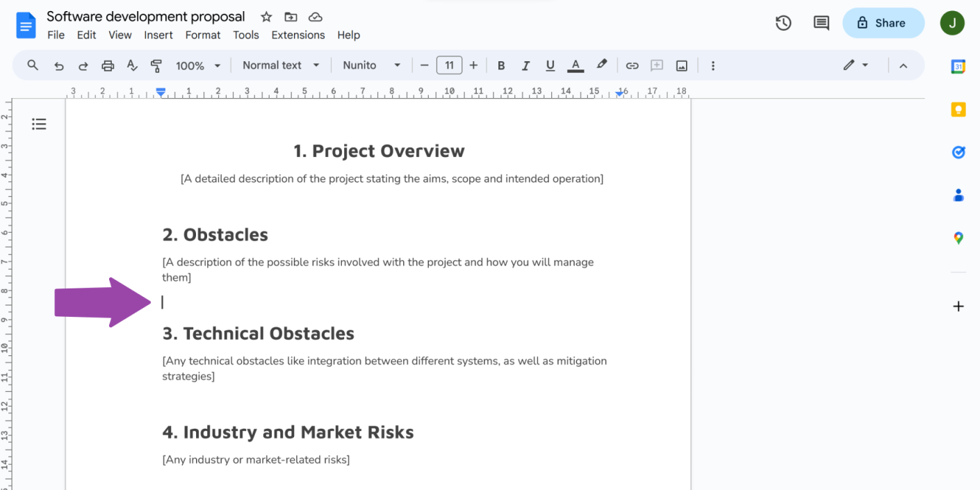
Task: Show document outline icon
Action: click(x=39, y=124)
